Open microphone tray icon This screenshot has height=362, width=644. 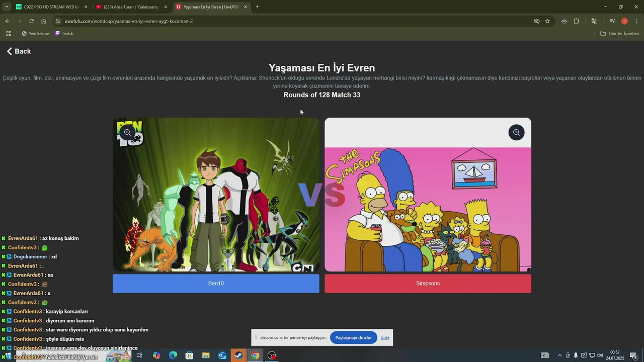click(x=576, y=355)
